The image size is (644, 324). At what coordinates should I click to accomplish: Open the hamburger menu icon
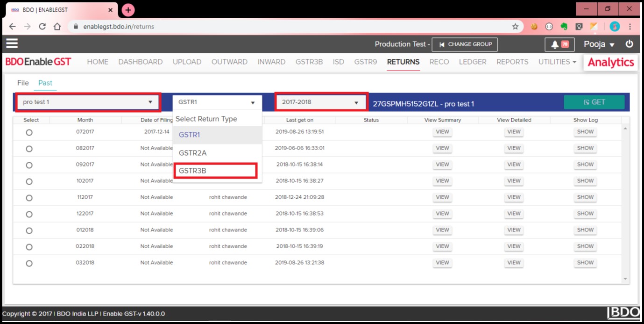[x=12, y=43]
